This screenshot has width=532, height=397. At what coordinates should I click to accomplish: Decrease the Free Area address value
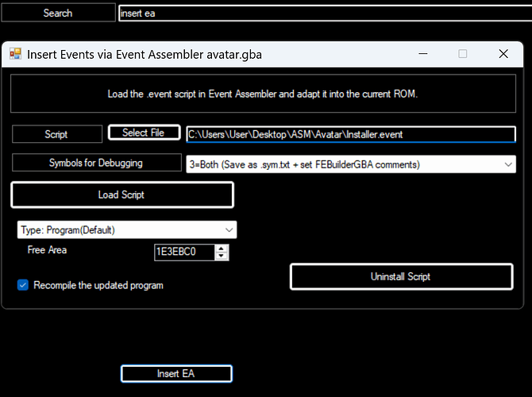pos(222,256)
